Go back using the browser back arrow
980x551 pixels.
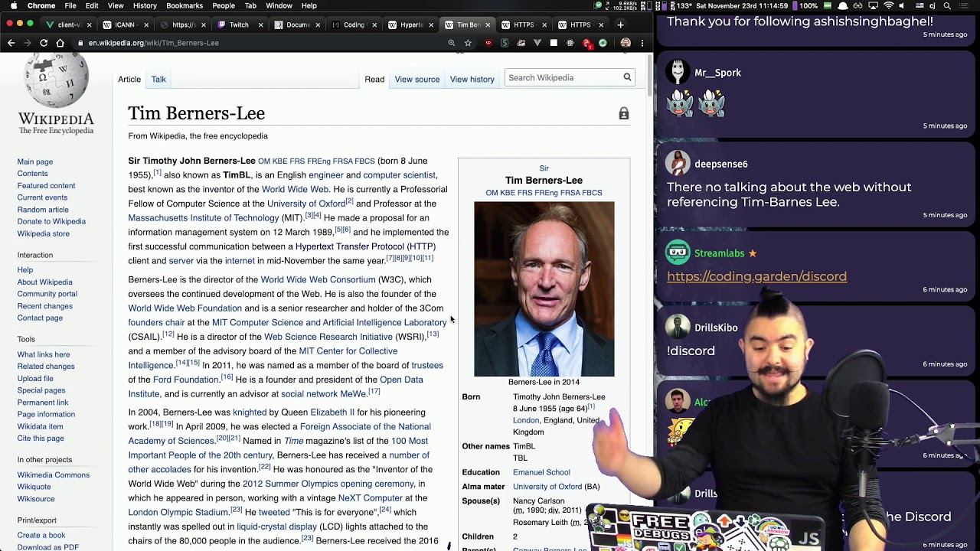tap(11, 43)
